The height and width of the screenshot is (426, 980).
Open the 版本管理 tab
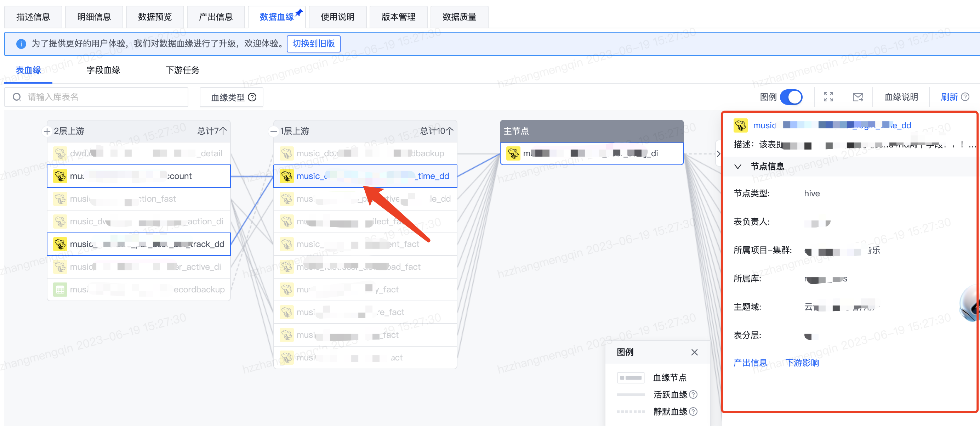tap(398, 16)
